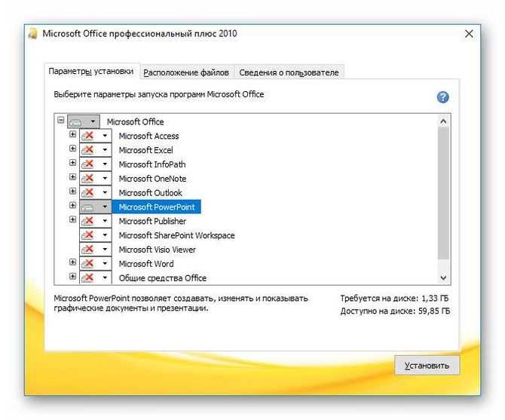
Task: Open install state dropdown for Microsoft InfoPath
Action: 96,164
